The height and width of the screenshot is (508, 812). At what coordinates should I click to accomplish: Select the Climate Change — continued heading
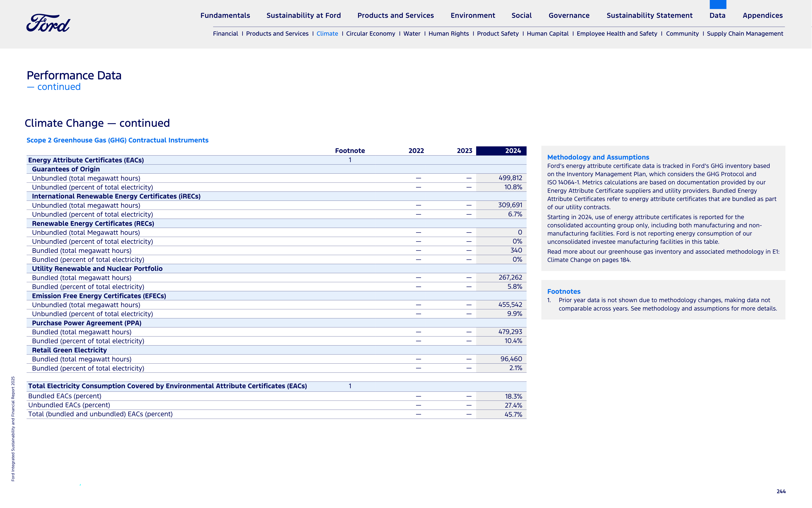pos(97,123)
